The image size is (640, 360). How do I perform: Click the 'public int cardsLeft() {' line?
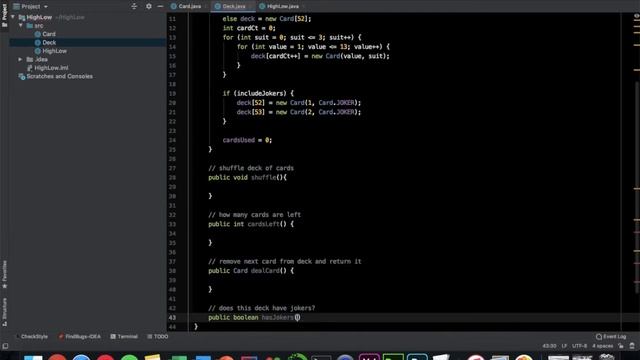[x=251, y=224]
